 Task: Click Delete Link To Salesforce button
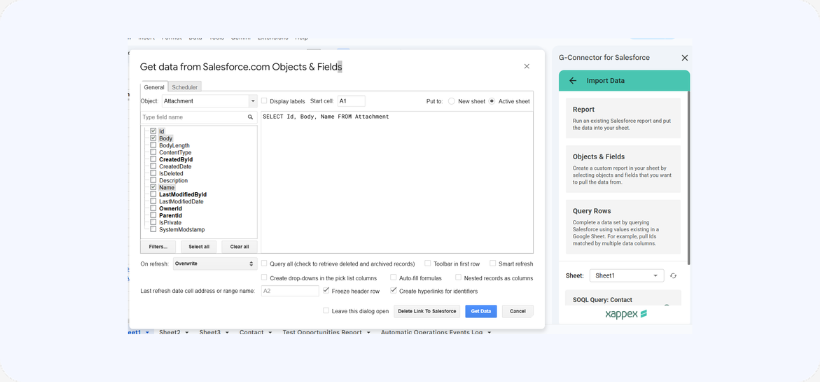(x=427, y=311)
